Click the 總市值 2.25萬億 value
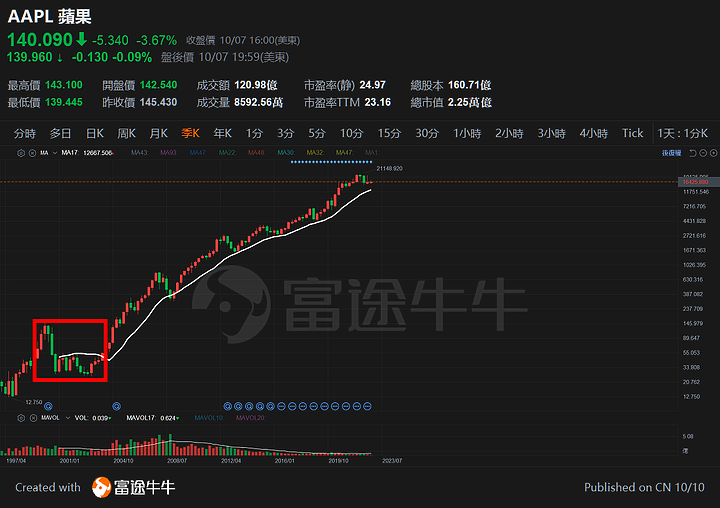Screen dimensions: 720x508 [470, 102]
